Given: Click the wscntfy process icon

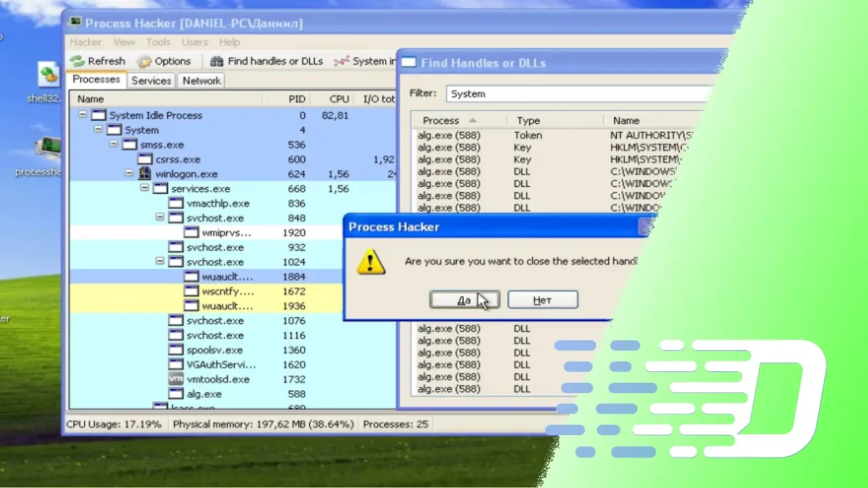Looking at the screenshot, I should (191, 291).
